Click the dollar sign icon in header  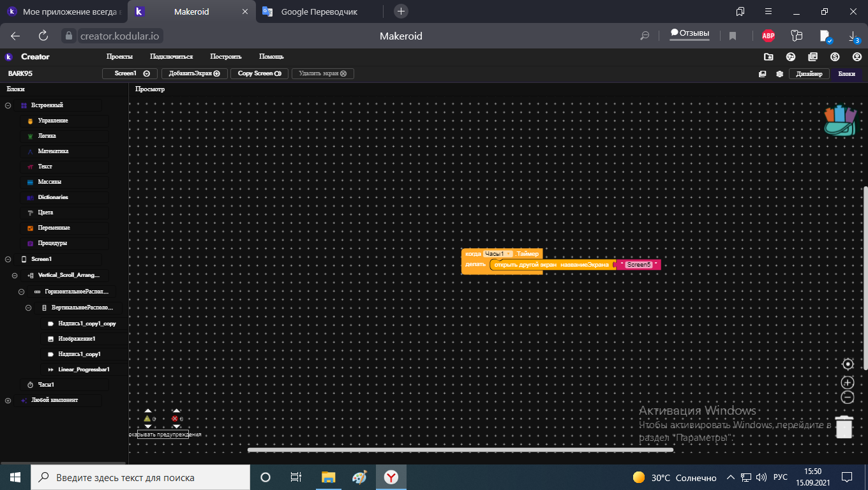click(835, 57)
